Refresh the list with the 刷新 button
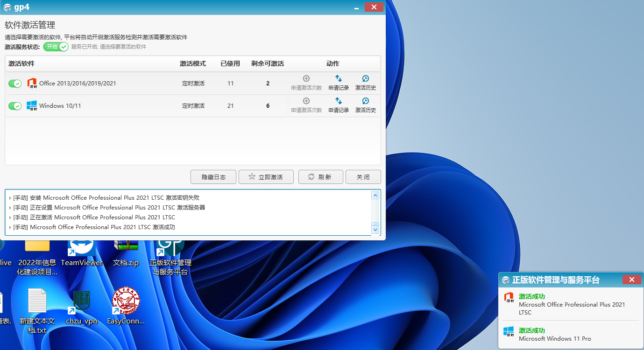 pyautogui.click(x=320, y=177)
